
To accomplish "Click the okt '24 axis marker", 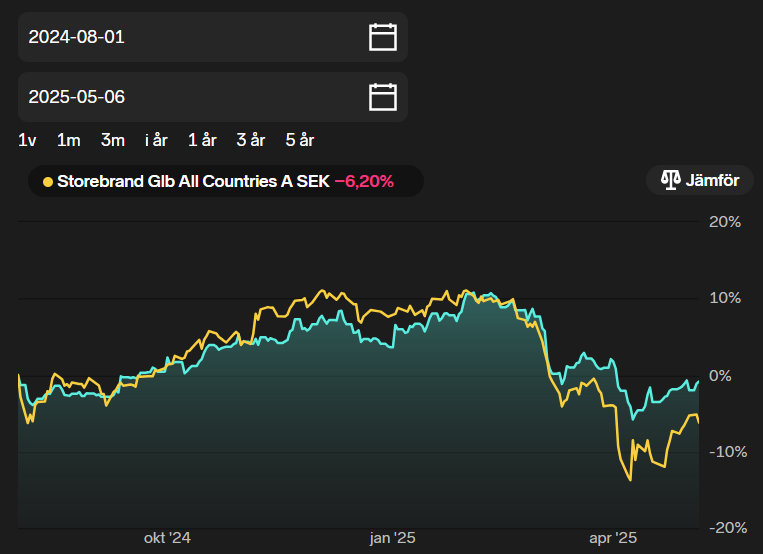I will (167, 538).
